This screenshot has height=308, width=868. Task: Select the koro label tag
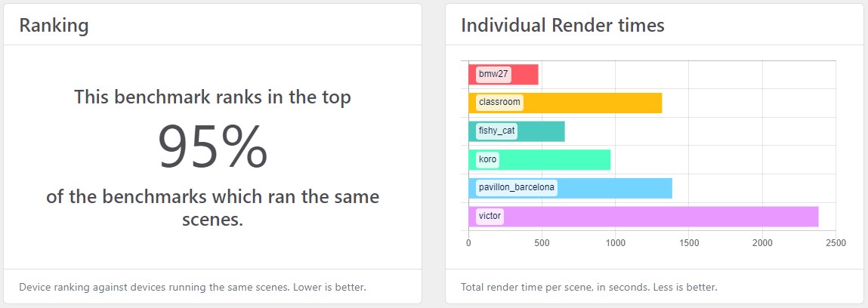487,160
